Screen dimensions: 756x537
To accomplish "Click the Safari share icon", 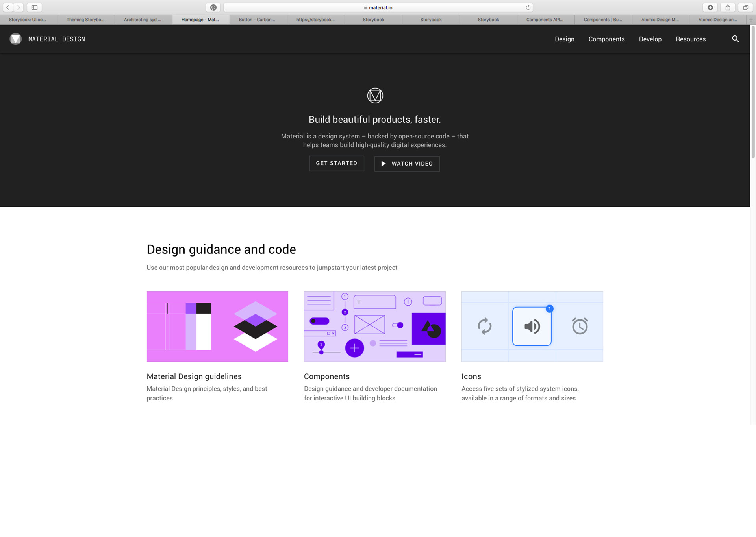I will (x=728, y=7).
